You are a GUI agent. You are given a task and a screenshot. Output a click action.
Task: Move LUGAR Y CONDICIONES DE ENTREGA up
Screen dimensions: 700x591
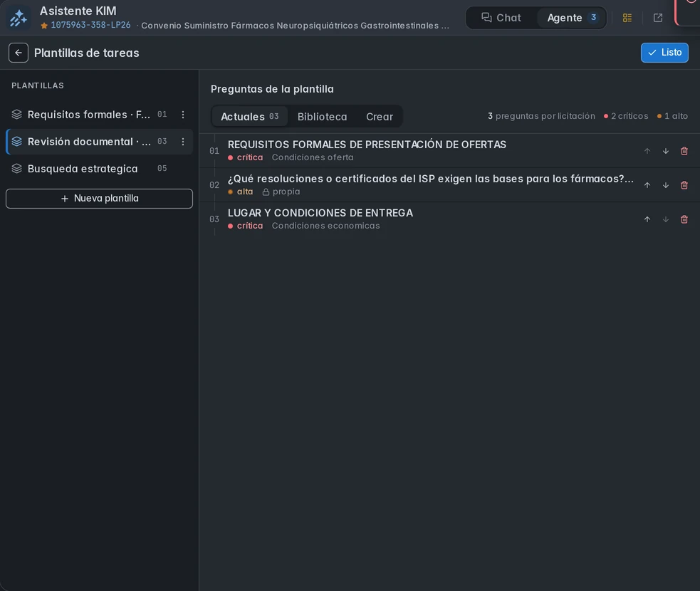pyautogui.click(x=647, y=219)
